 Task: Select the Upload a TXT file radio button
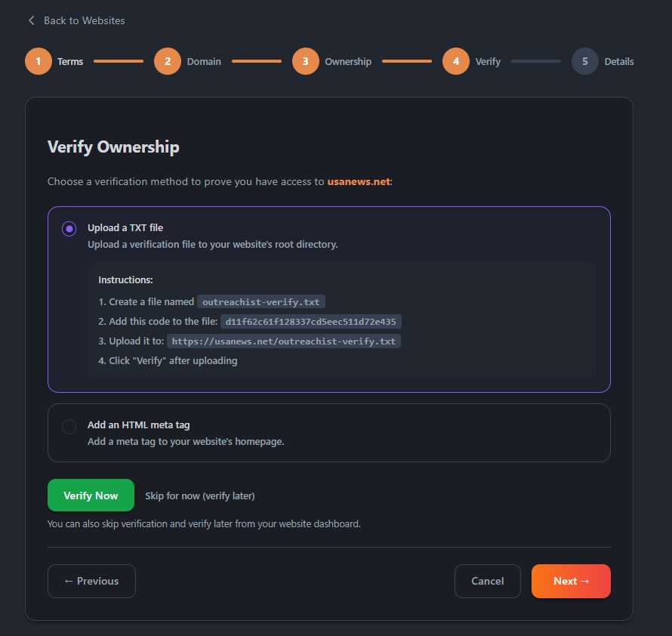69,228
